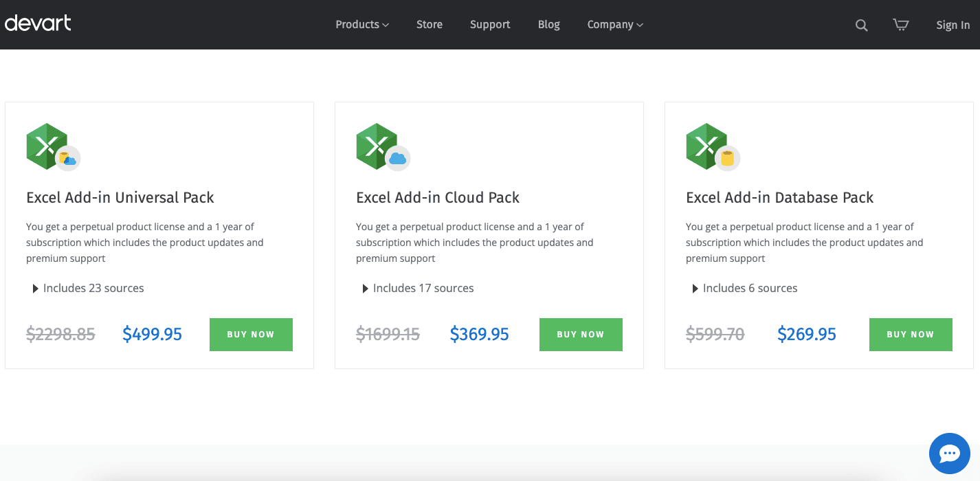
Task: Open the shopping cart icon
Action: pos(900,25)
